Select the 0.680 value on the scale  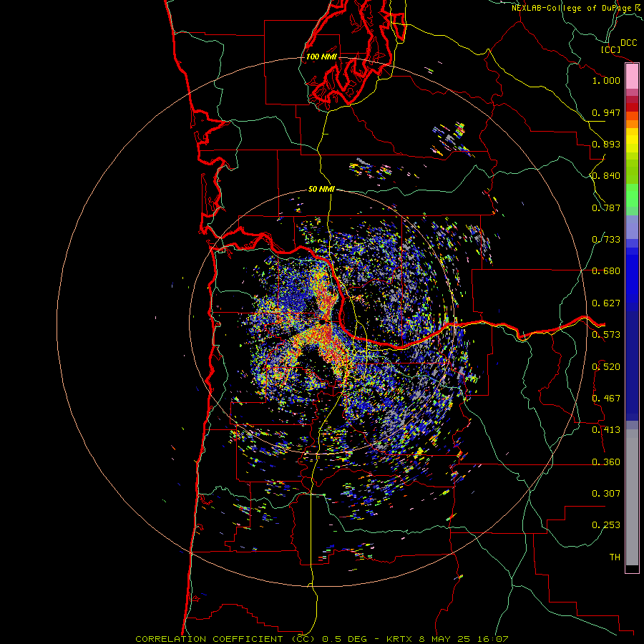(x=606, y=271)
